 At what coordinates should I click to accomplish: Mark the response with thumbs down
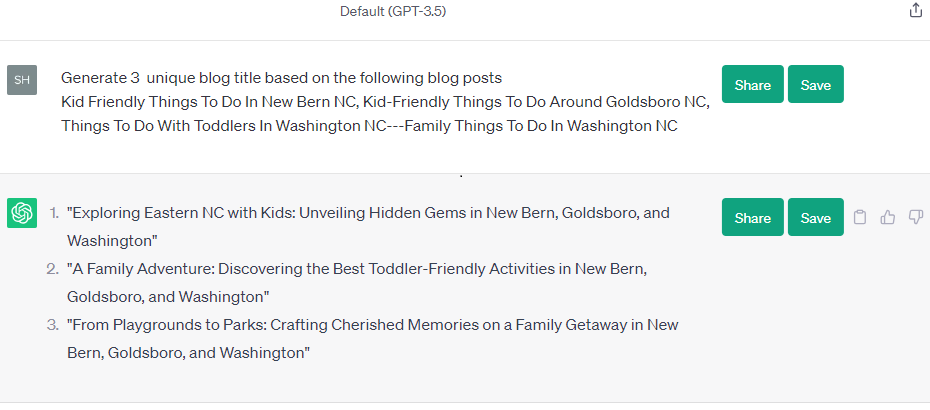point(915,217)
